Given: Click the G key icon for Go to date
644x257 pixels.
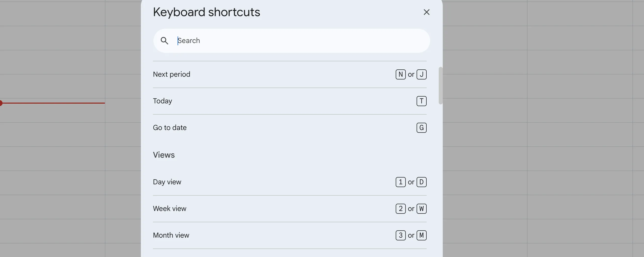Looking at the screenshot, I should (422, 128).
